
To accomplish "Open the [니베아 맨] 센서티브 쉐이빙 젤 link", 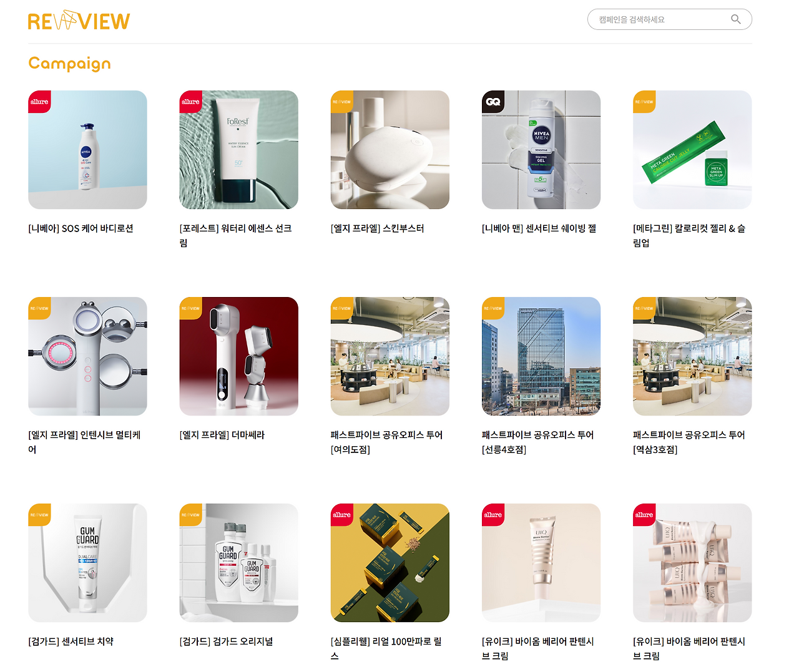I will [x=539, y=228].
